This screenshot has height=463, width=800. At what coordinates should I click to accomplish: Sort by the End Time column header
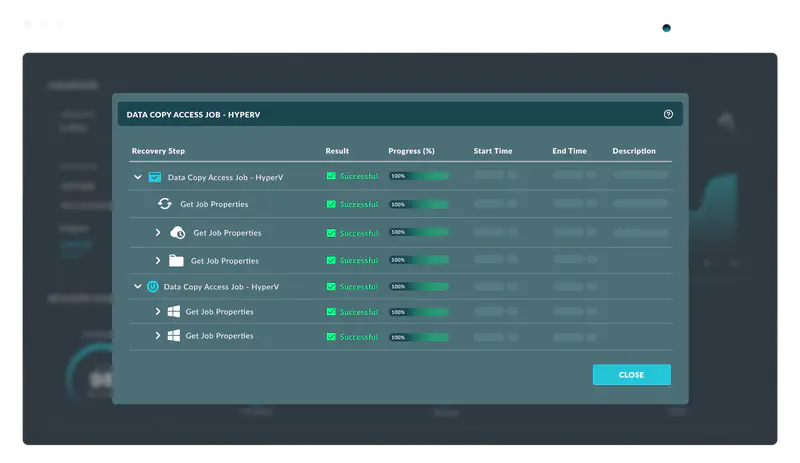569,151
